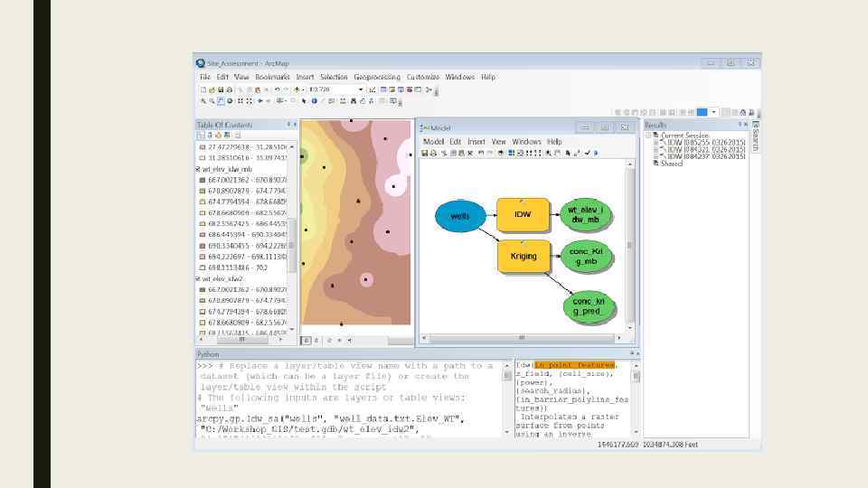This screenshot has width=868, height=488.
Task: Select the blue wells input oval
Action: pos(461,216)
